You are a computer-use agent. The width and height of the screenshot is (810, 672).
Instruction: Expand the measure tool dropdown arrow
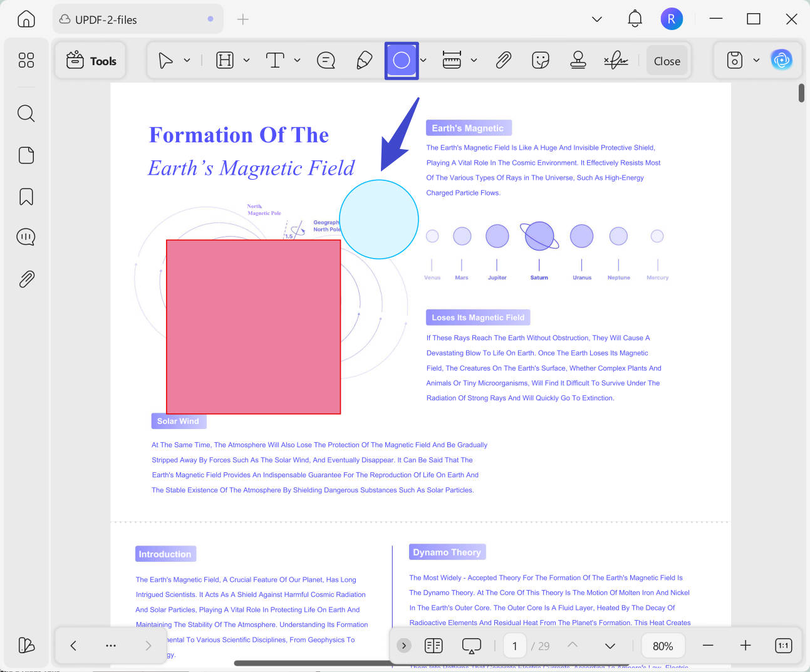(474, 60)
